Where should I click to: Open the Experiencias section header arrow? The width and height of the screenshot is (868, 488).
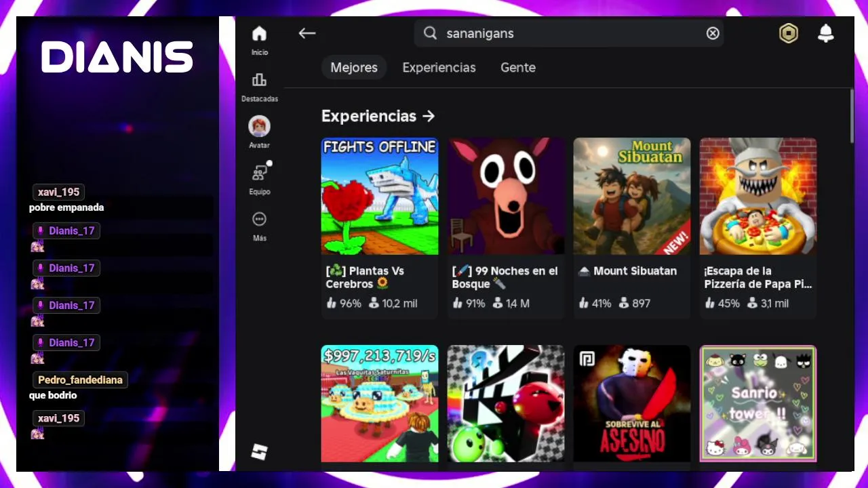coord(429,116)
